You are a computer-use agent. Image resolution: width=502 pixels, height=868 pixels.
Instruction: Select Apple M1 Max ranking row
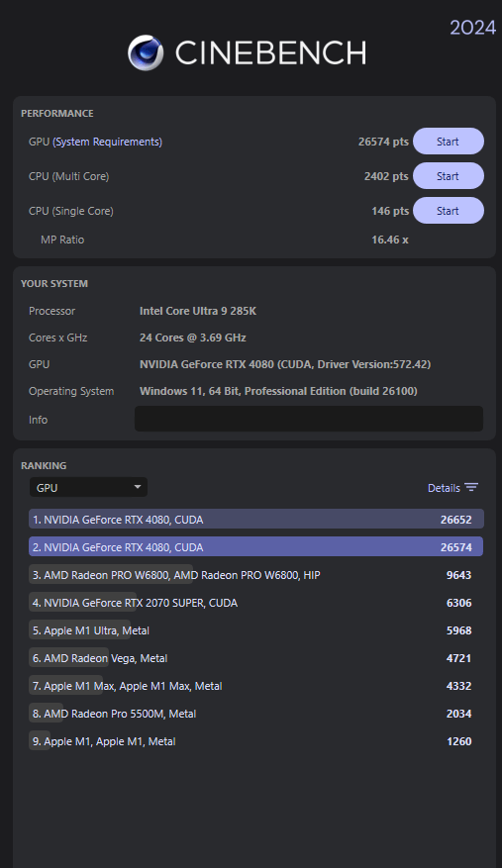point(256,685)
